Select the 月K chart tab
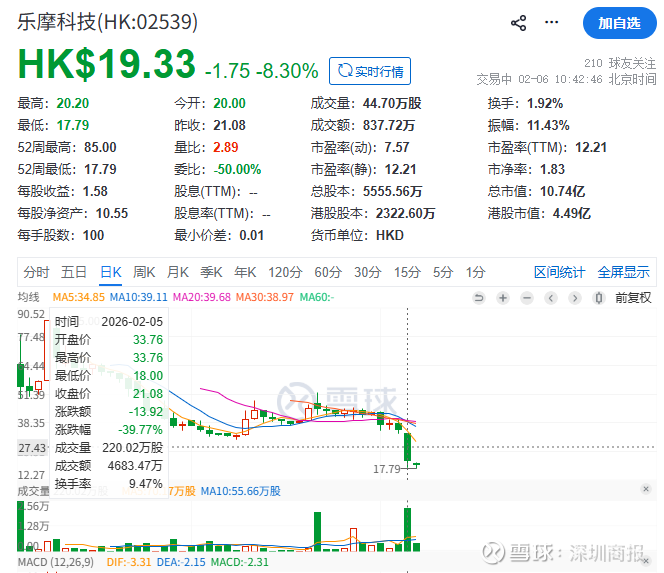664x573 pixels. (177, 272)
